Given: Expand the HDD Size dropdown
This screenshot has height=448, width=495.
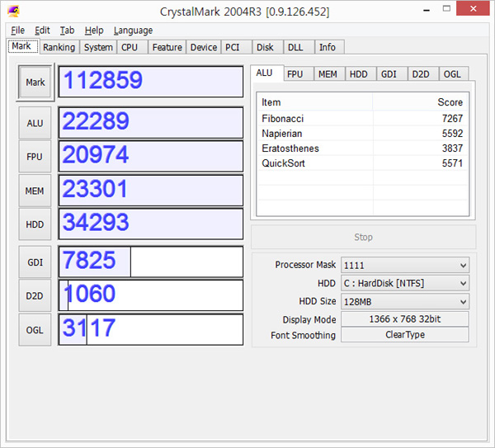Looking at the screenshot, I should (404, 302).
